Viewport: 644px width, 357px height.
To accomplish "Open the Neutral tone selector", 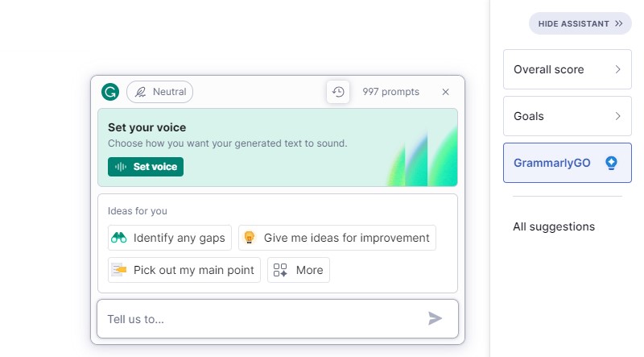I will tap(159, 92).
